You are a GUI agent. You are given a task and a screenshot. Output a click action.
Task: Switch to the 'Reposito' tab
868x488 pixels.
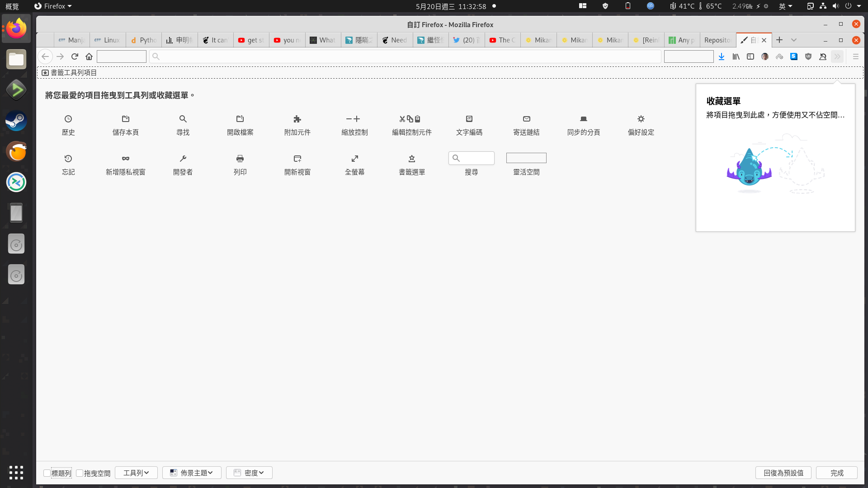click(717, 40)
